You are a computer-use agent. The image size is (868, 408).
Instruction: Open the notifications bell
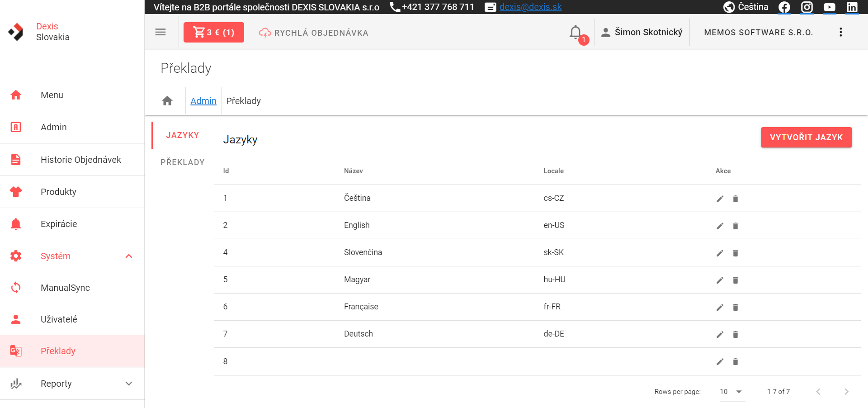(576, 33)
